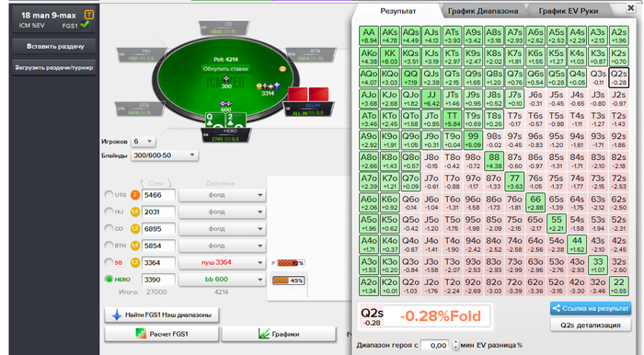Viewport: 644px width, 355px height.
Task: Switch to the Результат tab
Action: tap(398, 11)
